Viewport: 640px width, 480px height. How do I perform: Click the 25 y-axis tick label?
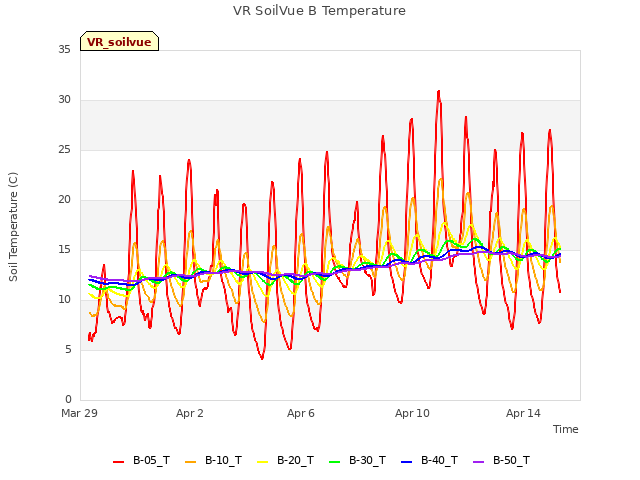tap(64, 150)
